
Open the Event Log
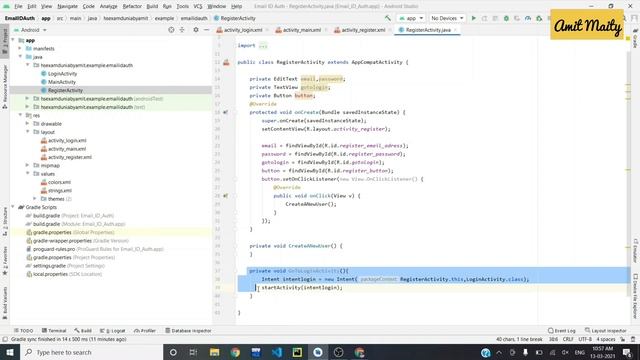point(562,331)
